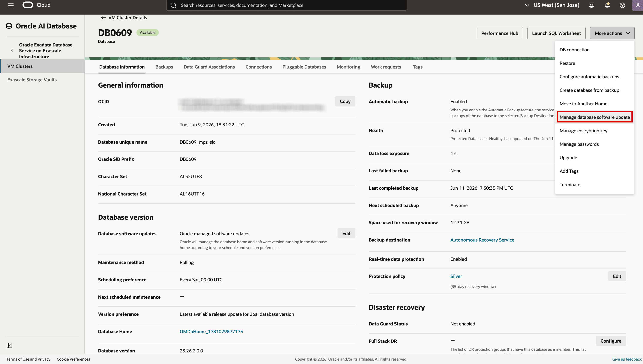The width and height of the screenshot is (643, 364).
Task: Go back from Oracle Exadata Database Service chevron
Action: pyautogui.click(x=12, y=51)
